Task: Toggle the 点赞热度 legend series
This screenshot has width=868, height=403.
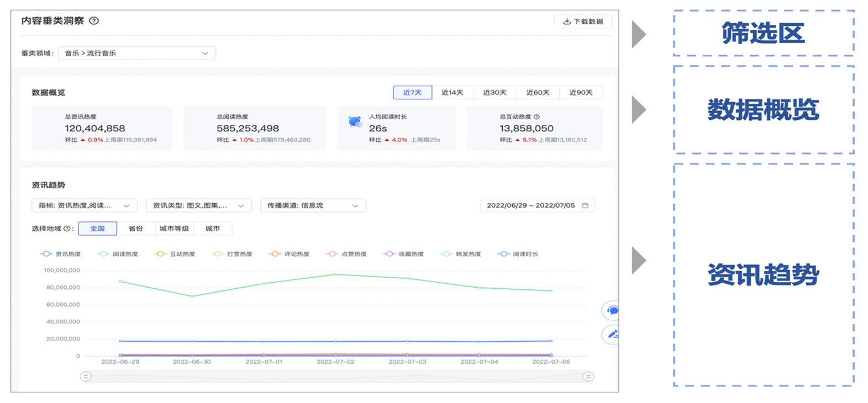Action: [x=346, y=254]
